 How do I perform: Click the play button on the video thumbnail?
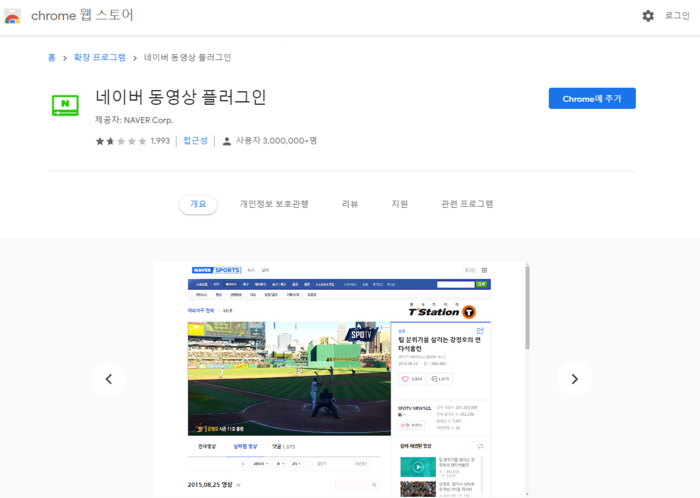point(418,467)
